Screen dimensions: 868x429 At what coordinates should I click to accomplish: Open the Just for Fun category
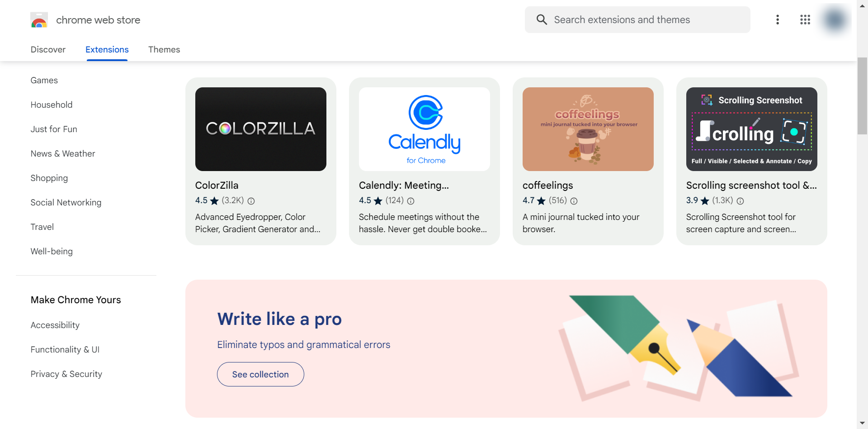pos(54,129)
